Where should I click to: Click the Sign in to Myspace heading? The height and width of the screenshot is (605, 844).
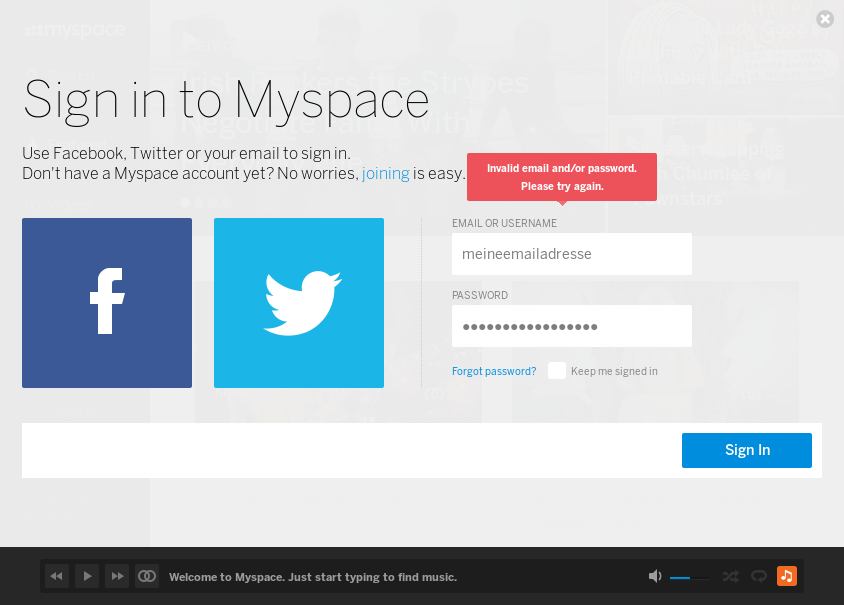tap(226, 100)
